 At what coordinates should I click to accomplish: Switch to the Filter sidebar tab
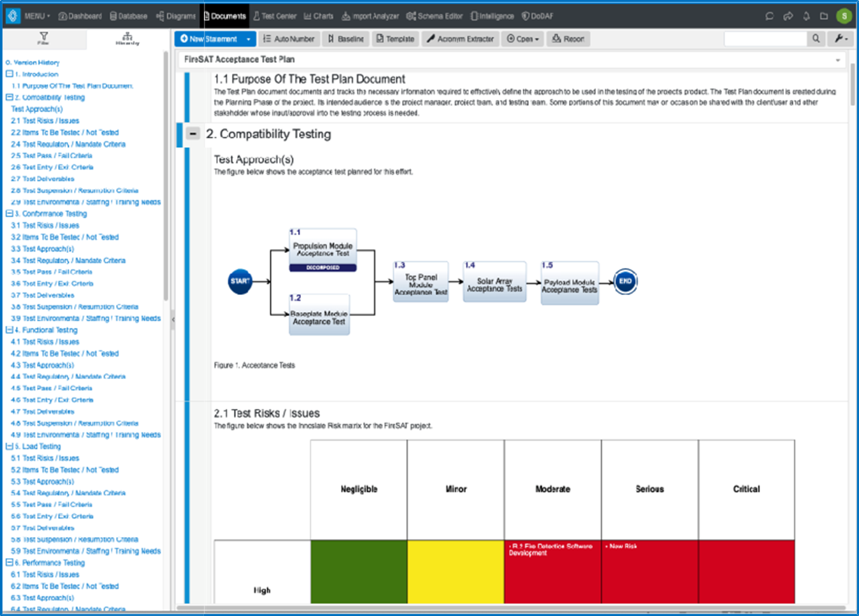coord(43,39)
